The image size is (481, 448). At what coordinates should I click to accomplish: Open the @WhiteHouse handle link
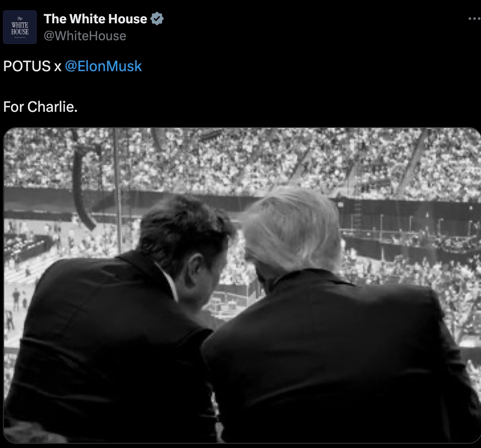(85, 36)
